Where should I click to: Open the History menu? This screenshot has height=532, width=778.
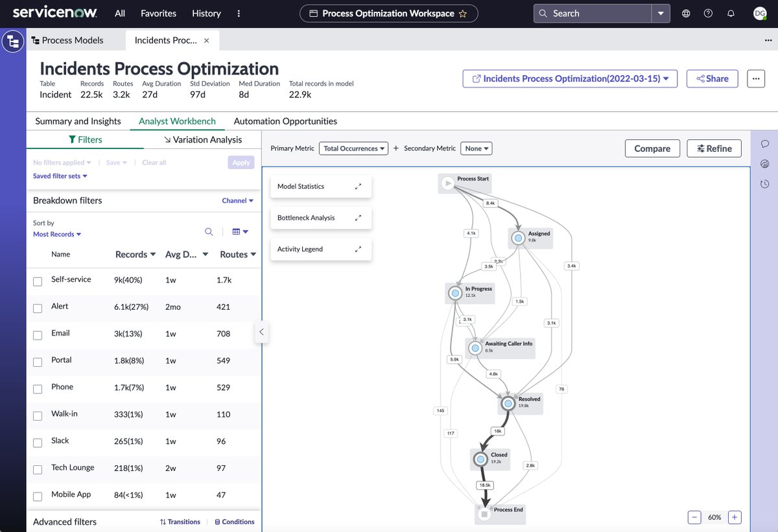[206, 13]
